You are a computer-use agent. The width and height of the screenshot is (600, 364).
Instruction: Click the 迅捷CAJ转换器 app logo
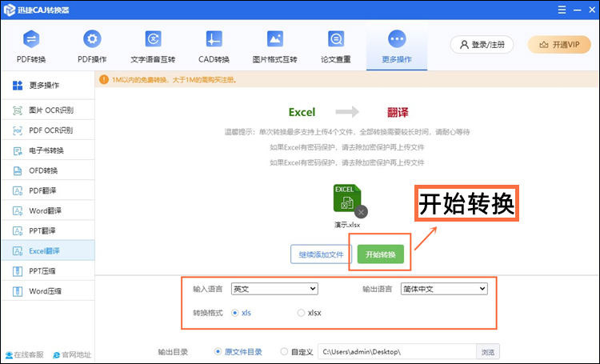click(x=9, y=10)
